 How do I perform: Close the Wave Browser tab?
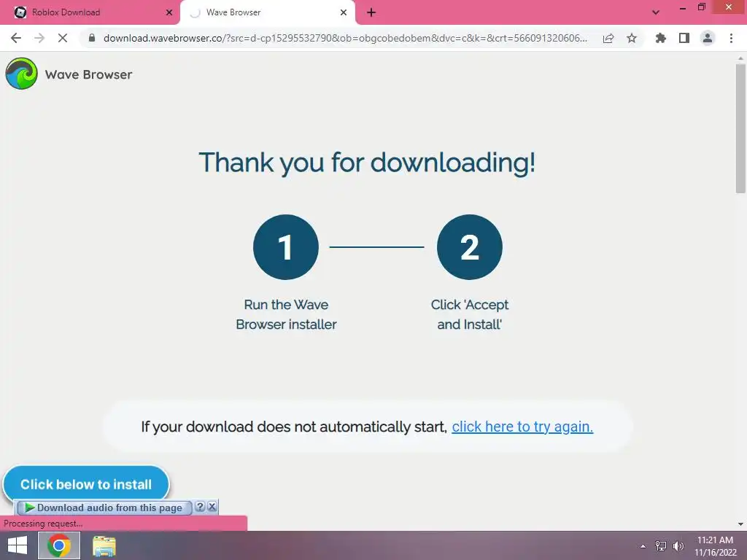(x=344, y=12)
